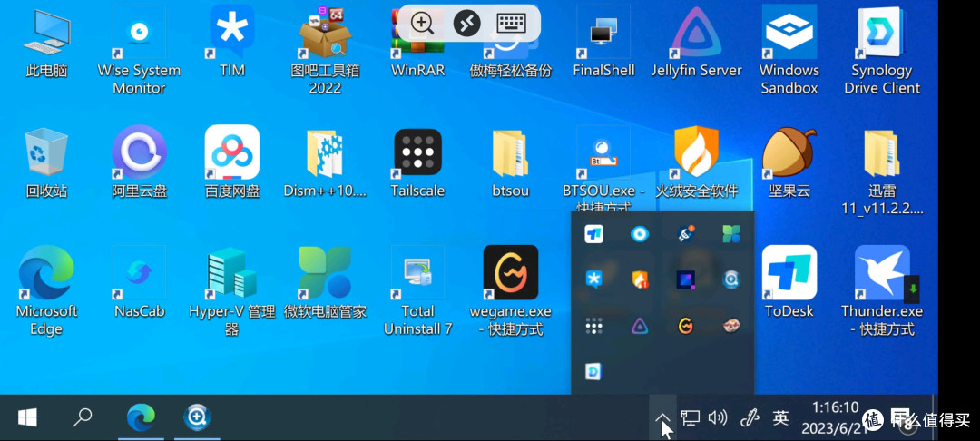The image size is (980, 441).
Task: Click Wise System Monitor tray overflow icon
Action: (640, 233)
